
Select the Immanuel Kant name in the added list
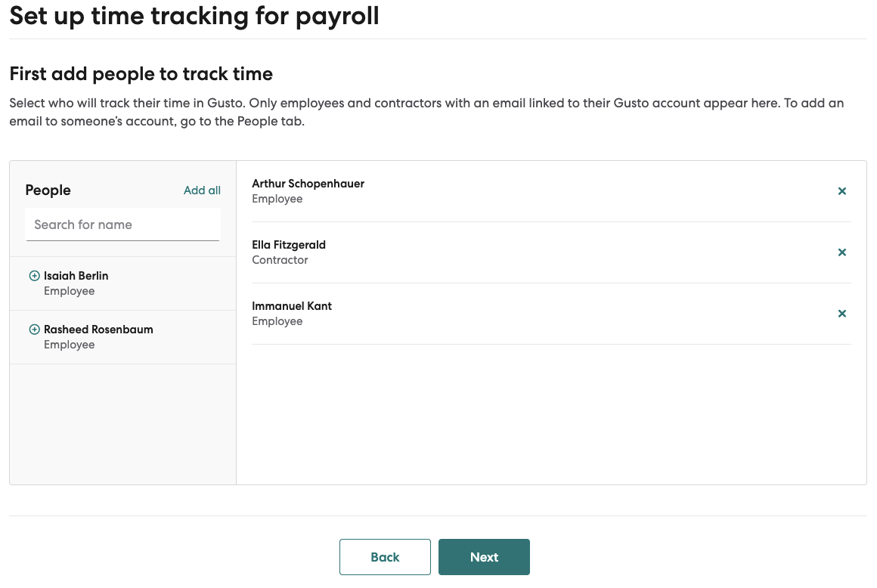[x=291, y=306]
